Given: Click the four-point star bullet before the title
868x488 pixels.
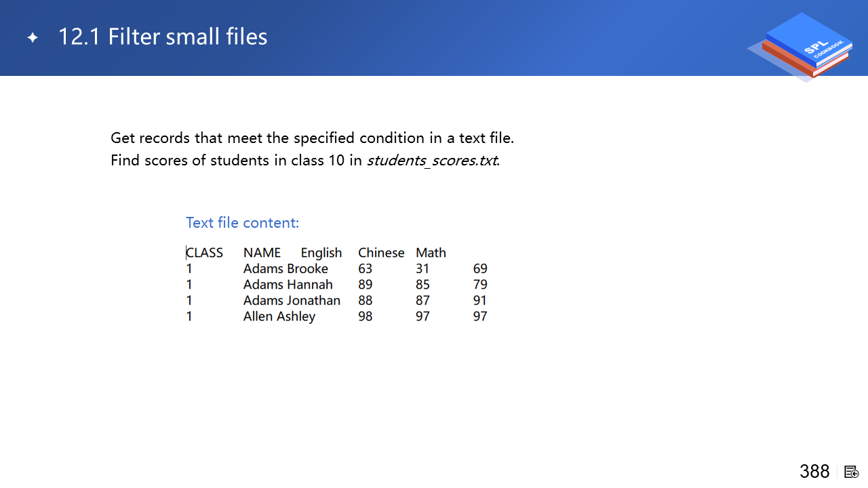Looking at the screenshot, I should 33,38.
